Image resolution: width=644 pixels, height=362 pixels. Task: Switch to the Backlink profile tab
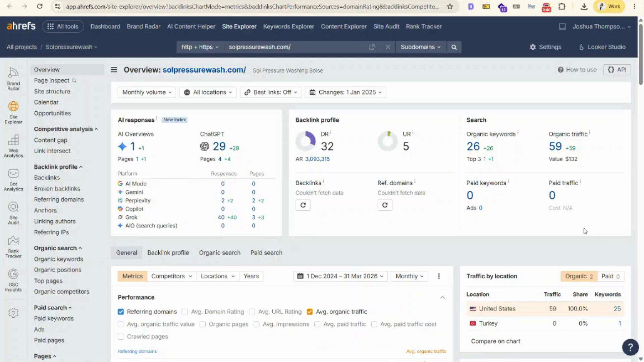168,253
